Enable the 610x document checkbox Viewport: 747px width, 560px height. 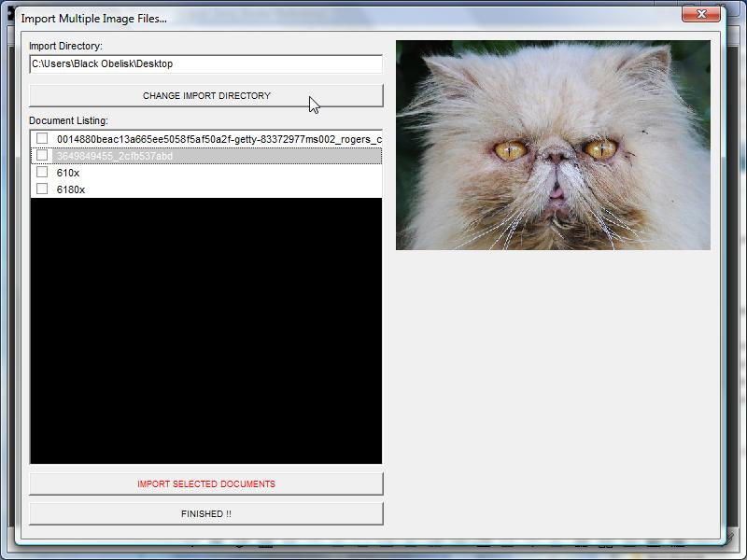42,173
